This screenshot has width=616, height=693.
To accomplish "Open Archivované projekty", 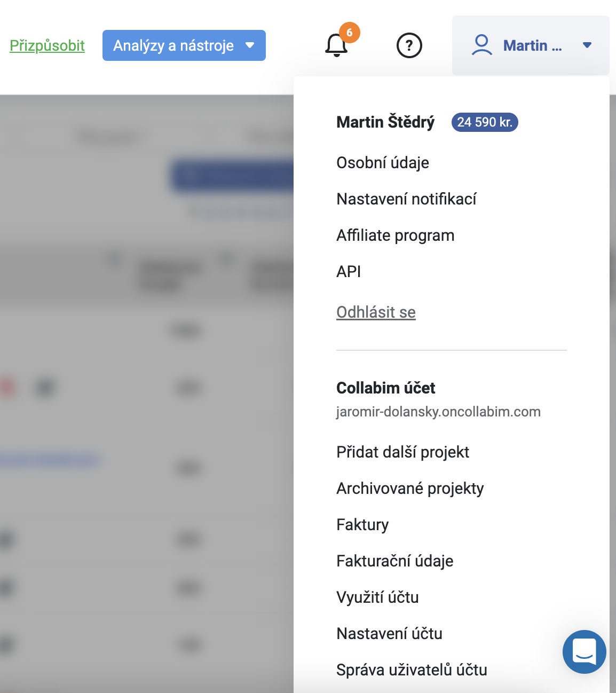I will pyautogui.click(x=410, y=489).
